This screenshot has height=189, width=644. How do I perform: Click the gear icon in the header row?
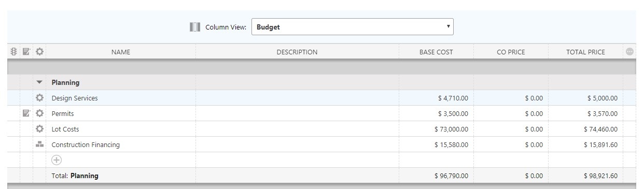tap(39, 52)
